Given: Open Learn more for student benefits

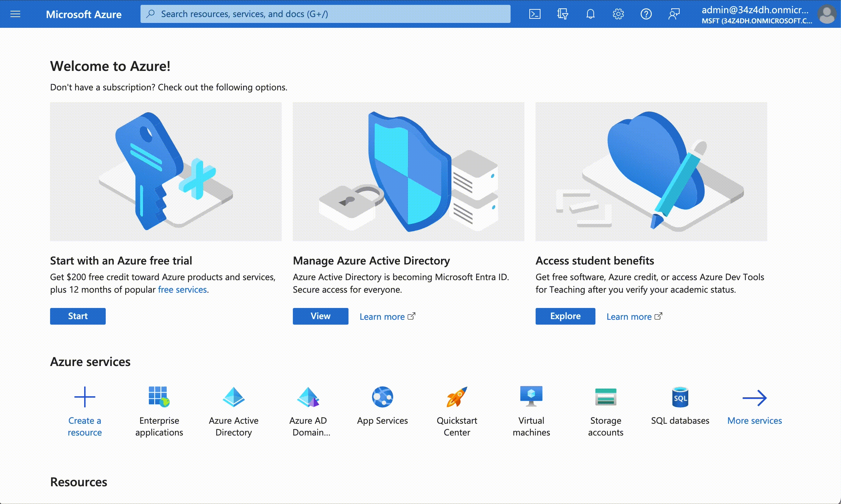Looking at the screenshot, I should [x=634, y=317].
